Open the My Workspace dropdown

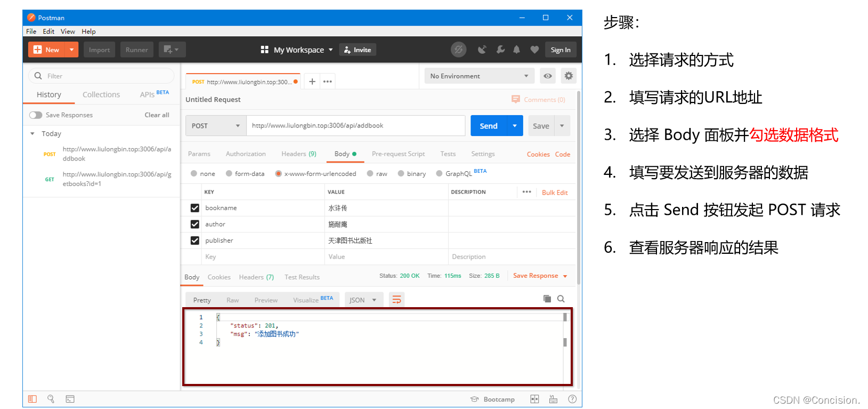tap(303, 50)
